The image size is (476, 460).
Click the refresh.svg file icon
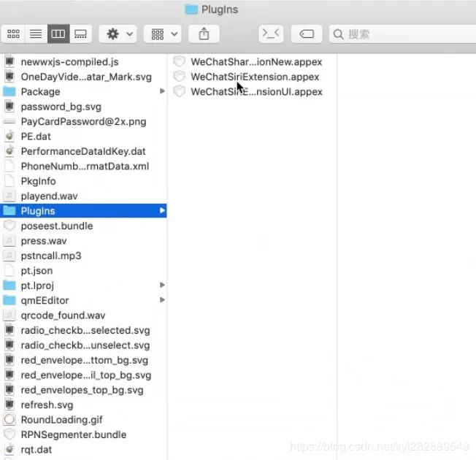(9, 405)
